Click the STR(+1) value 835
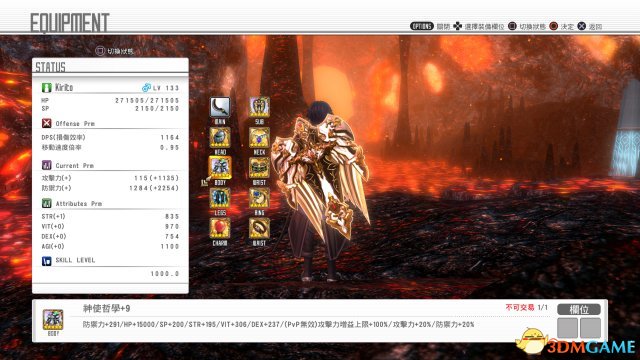640x360 pixels. 172,216
